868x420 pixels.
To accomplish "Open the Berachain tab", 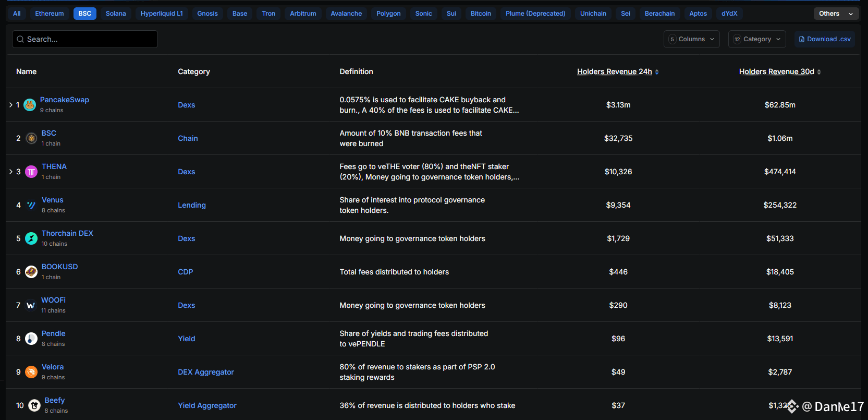I will pos(660,14).
